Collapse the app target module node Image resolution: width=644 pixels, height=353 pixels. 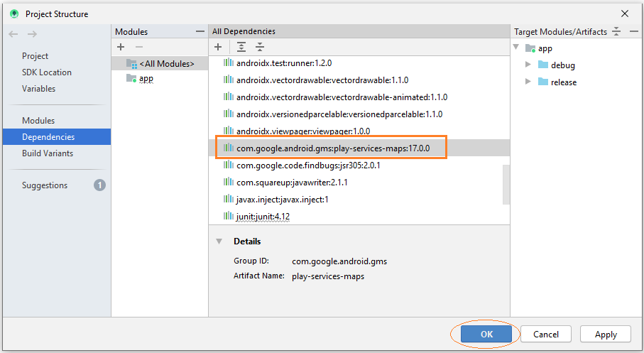pyautogui.click(x=516, y=48)
